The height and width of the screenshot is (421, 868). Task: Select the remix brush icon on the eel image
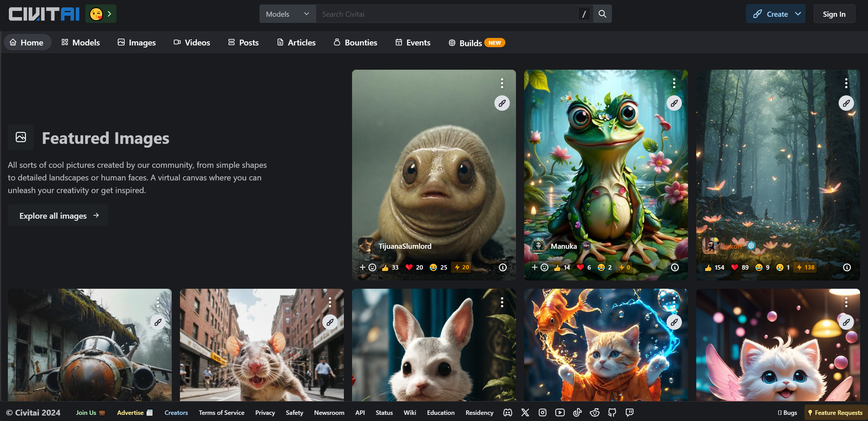(502, 103)
